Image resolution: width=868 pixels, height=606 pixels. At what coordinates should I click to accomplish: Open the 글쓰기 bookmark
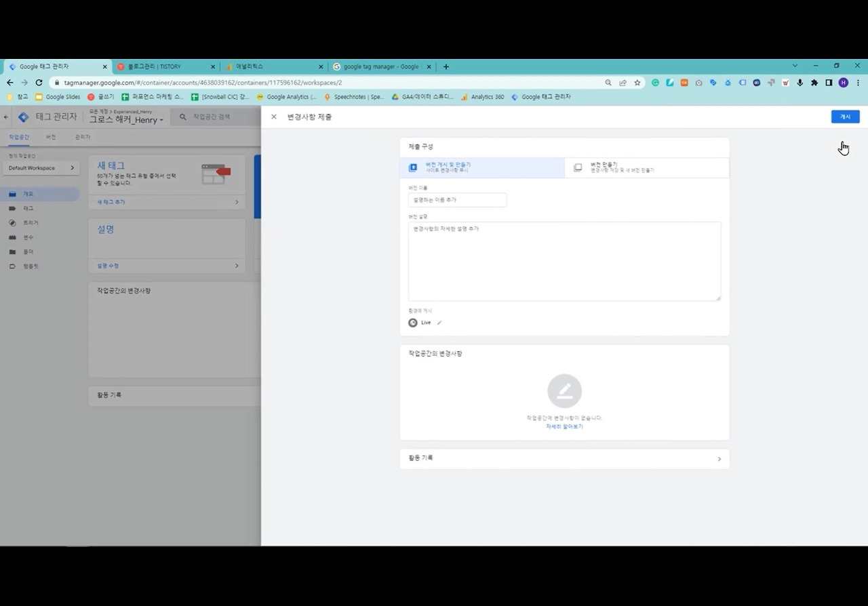(x=101, y=97)
